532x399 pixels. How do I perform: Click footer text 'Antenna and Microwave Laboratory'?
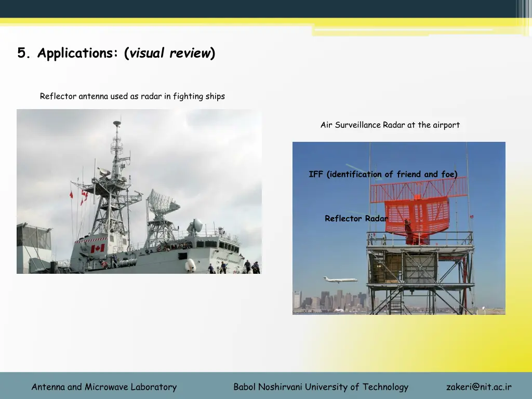pyautogui.click(x=104, y=387)
